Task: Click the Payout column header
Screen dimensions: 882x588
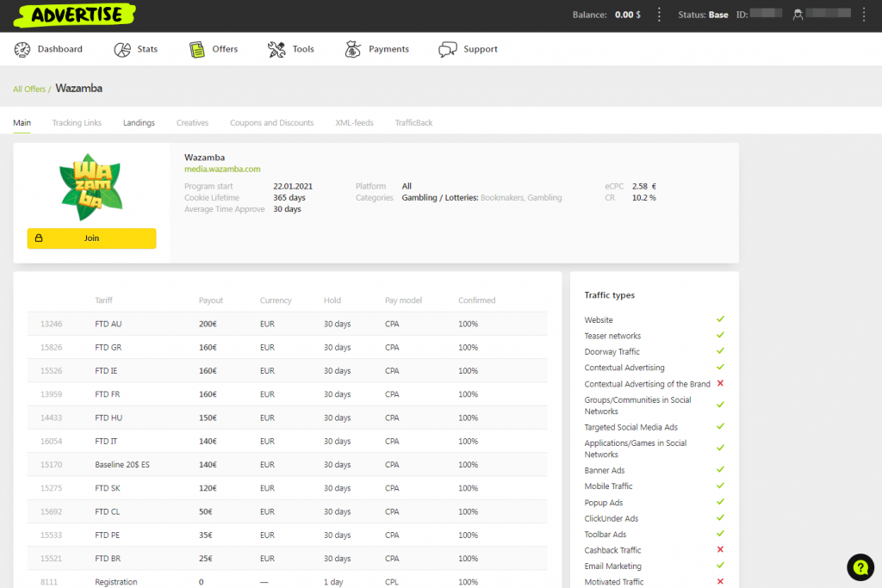Action: coord(211,300)
